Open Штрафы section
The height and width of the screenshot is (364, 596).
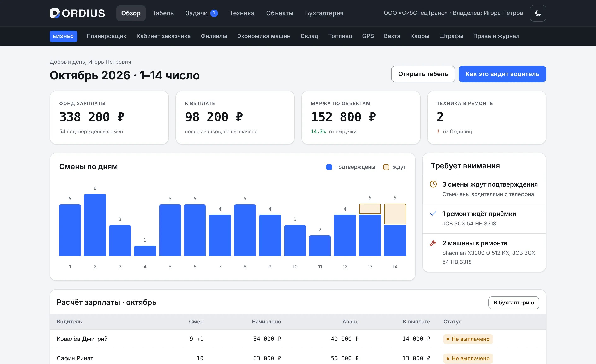pos(451,36)
